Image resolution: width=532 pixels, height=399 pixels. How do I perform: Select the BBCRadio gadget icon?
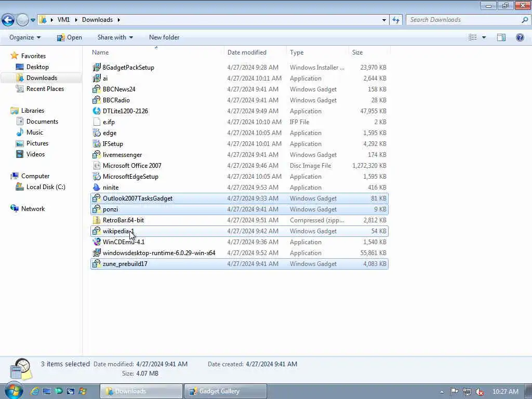pos(97,100)
